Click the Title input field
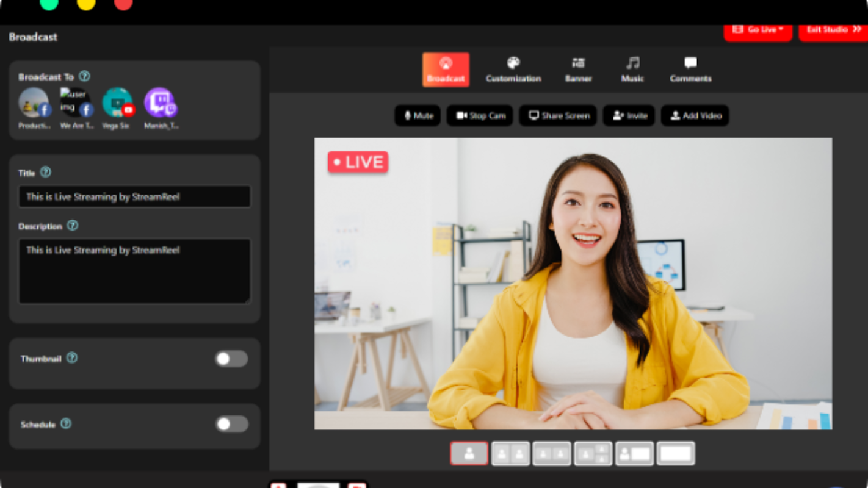This screenshot has height=488, width=868. tap(135, 197)
